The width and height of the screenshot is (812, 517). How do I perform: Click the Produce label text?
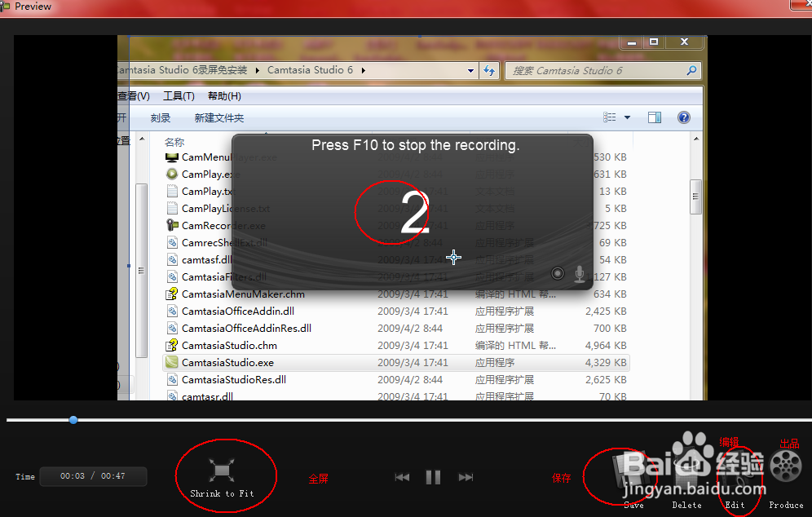tap(786, 505)
